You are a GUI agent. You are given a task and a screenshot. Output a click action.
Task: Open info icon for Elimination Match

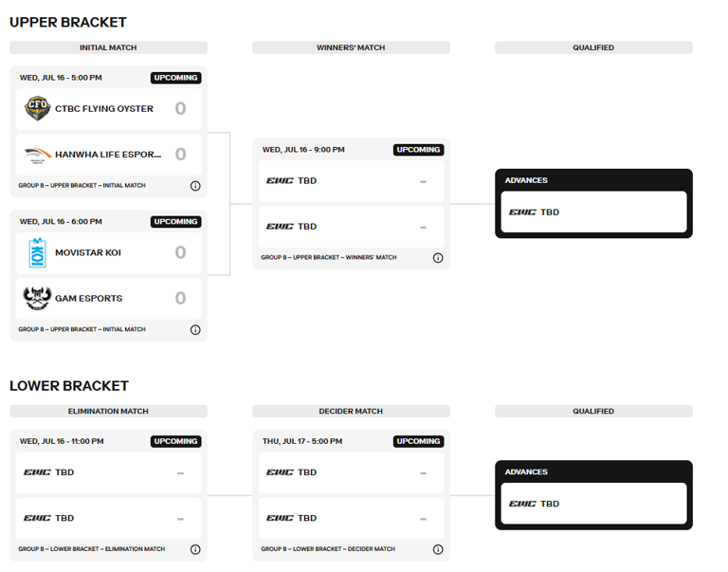click(x=195, y=549)
